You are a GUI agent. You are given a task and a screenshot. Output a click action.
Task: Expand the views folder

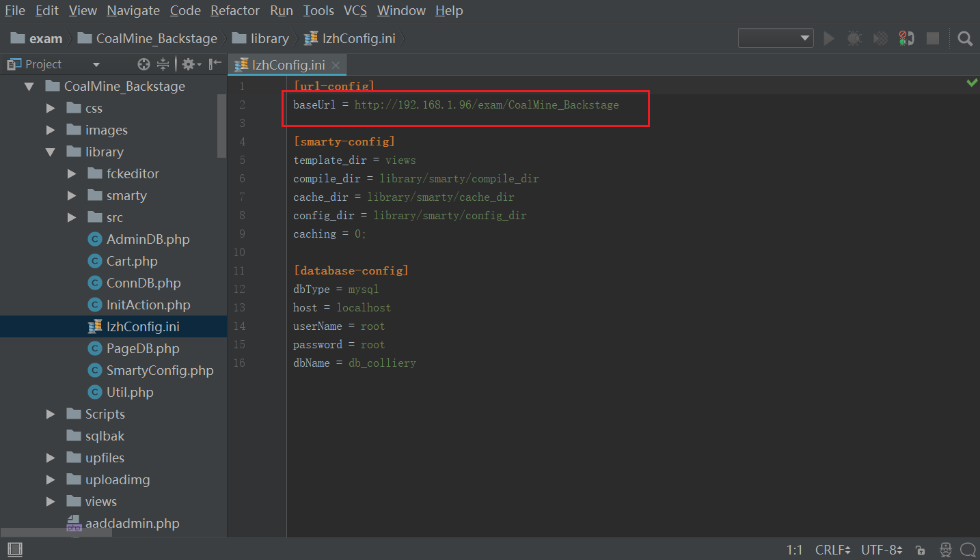coord(51,502)
